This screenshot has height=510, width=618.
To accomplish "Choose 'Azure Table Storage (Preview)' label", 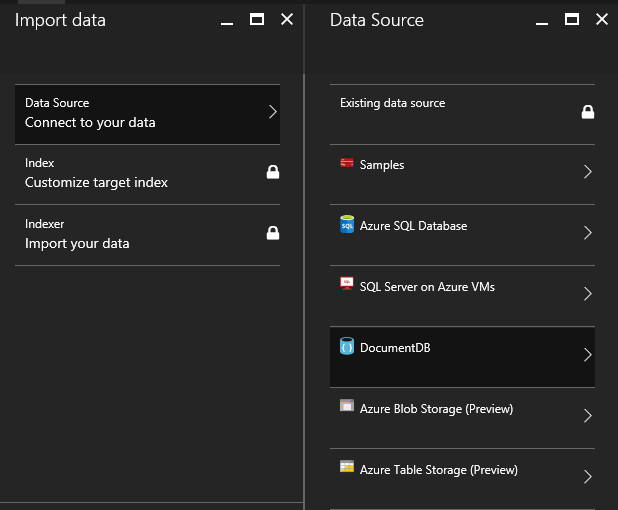I will pos(439,470).
